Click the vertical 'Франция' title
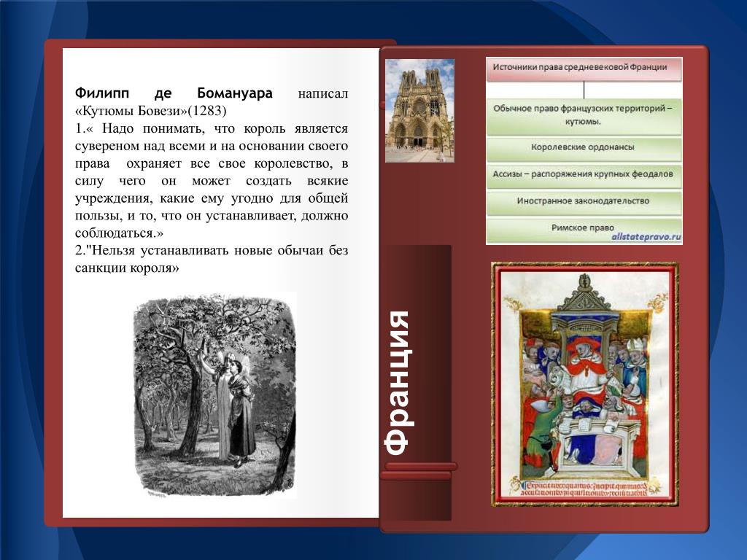Viewport: 747px width, 560px height. pos(398,383)
